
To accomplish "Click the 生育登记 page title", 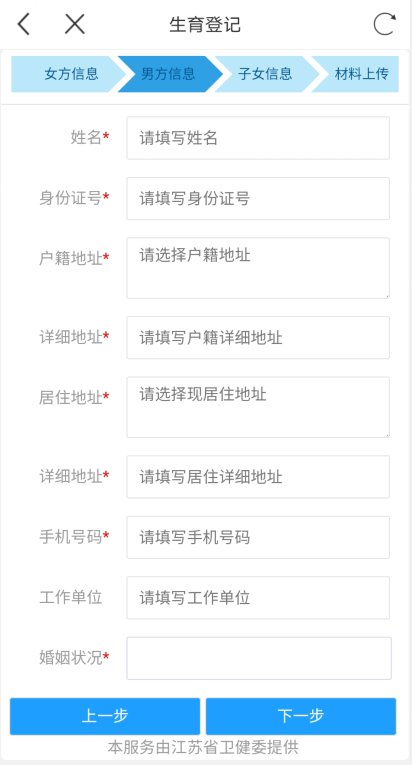I will [205, 24].
